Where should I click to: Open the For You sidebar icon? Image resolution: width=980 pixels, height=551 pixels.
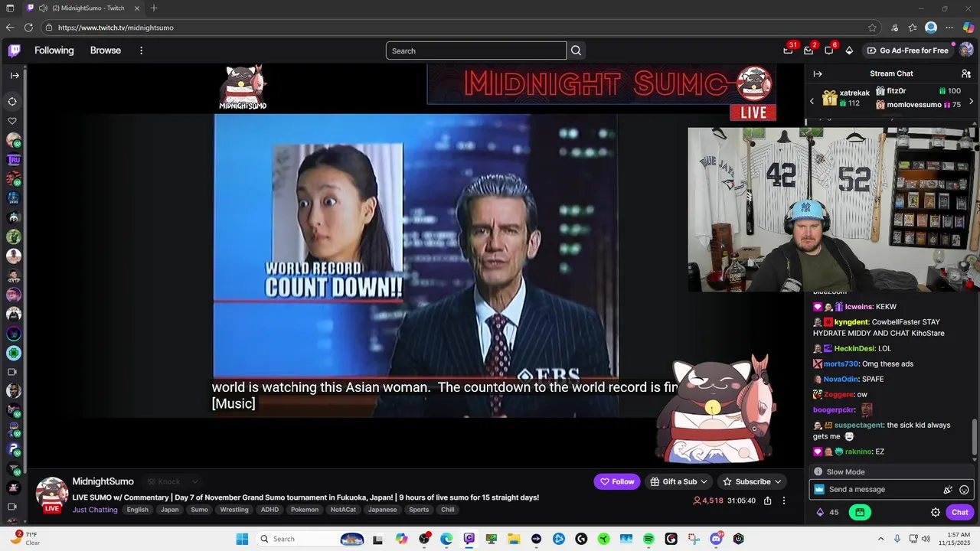pos(12,101)
